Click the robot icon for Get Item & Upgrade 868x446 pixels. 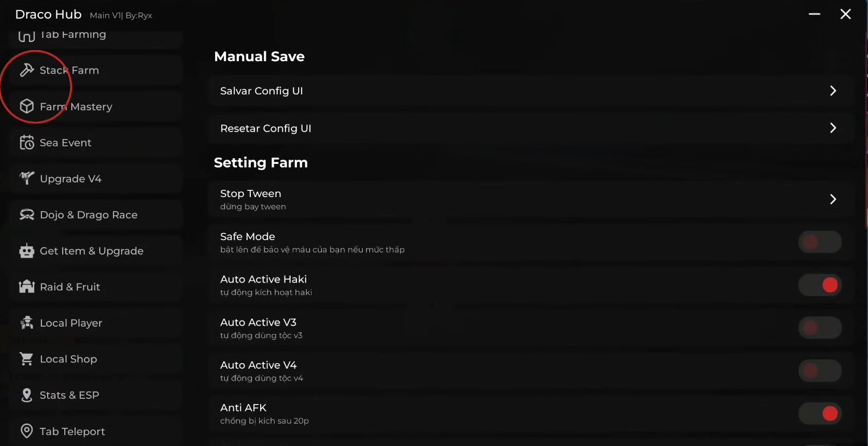pos(26,251)
